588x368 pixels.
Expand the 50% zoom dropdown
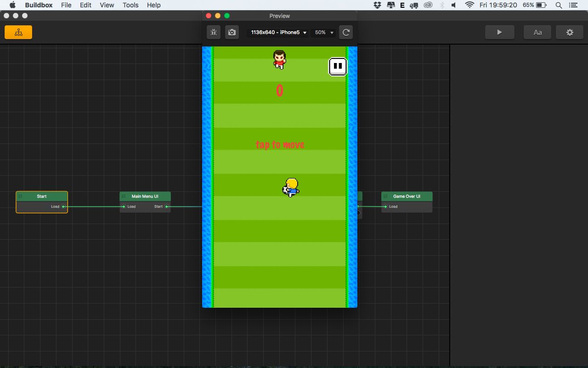(x=323, y=33)
